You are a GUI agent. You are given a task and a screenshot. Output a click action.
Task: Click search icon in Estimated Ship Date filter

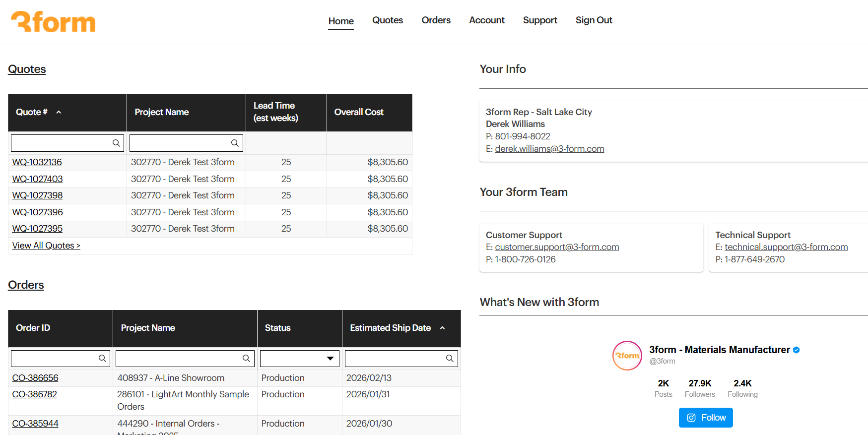[x=450, y=359]
